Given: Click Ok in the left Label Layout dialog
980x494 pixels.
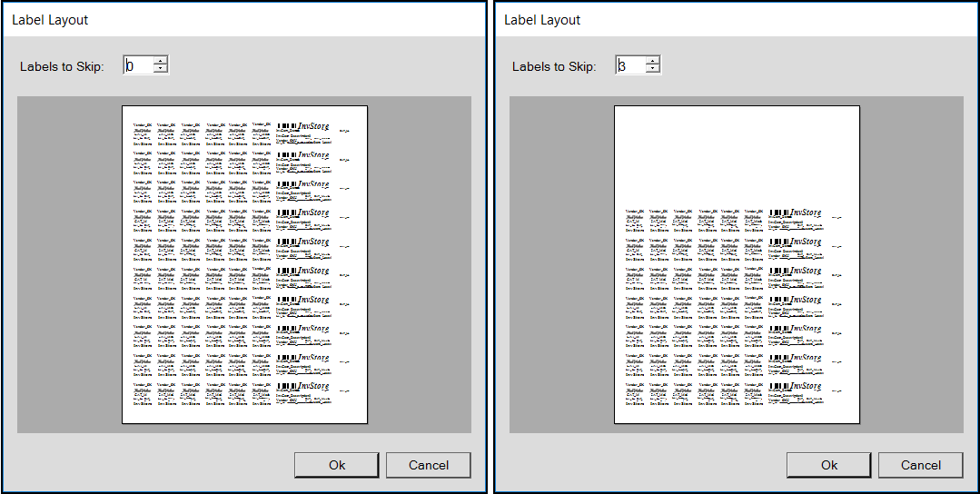Looking at the screenshot, I should 336,465.
